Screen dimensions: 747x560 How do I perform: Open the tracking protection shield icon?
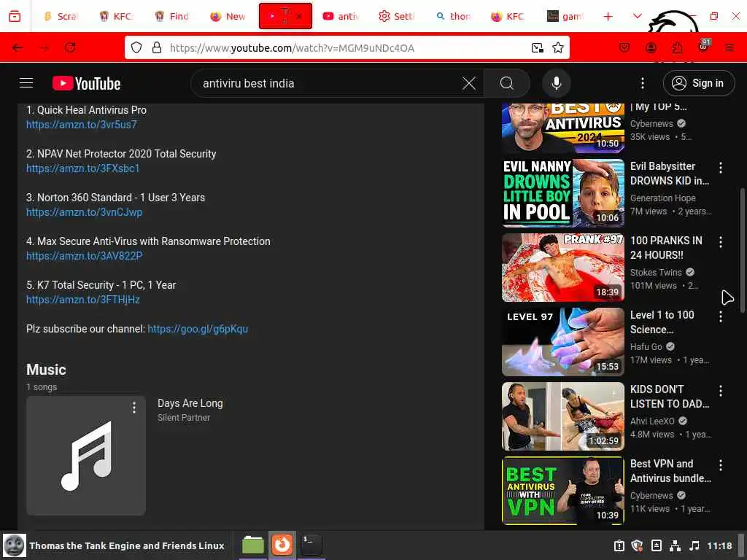(136, 47)
